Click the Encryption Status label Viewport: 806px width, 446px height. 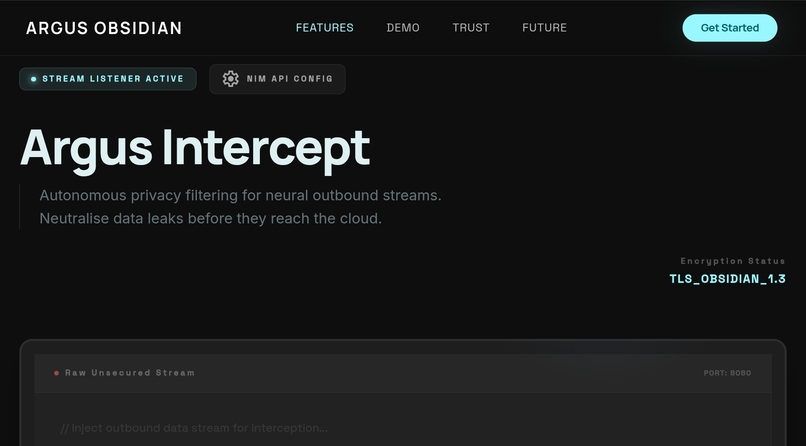(733, 261)
